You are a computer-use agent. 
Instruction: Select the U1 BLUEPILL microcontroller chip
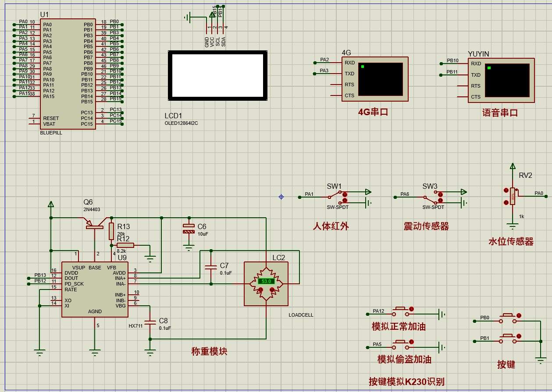coord(68,74)
